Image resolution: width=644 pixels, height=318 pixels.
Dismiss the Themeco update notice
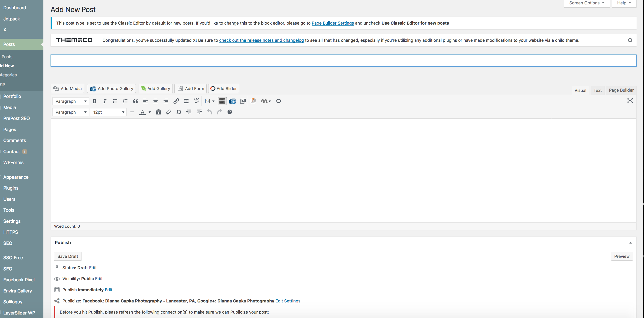(630, 40)
